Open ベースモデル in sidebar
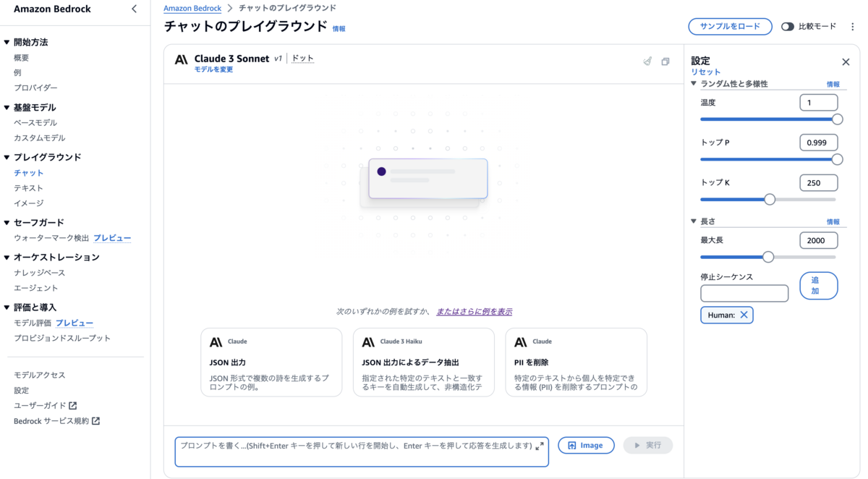Screen dimensions: 868x479 click(35, 123)
